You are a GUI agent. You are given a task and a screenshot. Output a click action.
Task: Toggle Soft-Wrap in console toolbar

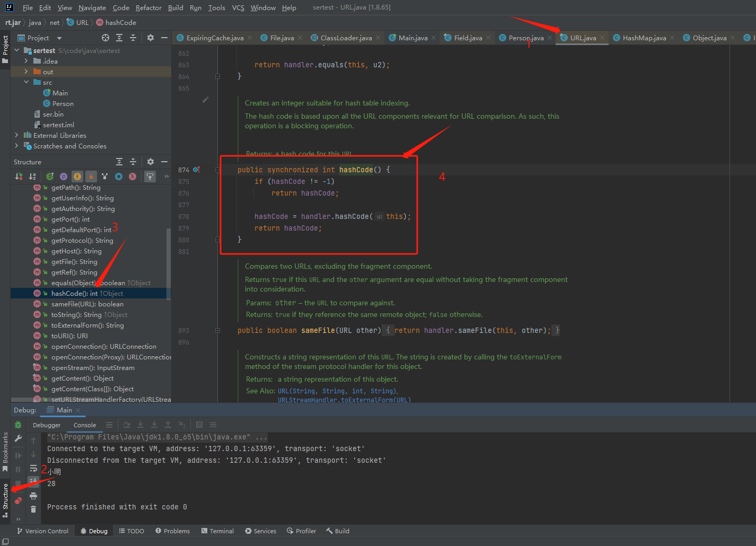click(33, 468)
